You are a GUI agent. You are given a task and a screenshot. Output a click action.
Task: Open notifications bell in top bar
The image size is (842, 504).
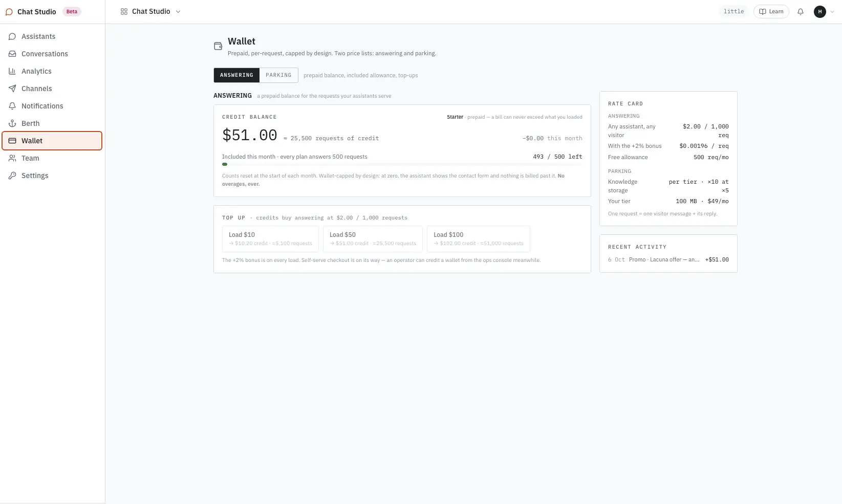pyautogui.click(x=801, y=11)
